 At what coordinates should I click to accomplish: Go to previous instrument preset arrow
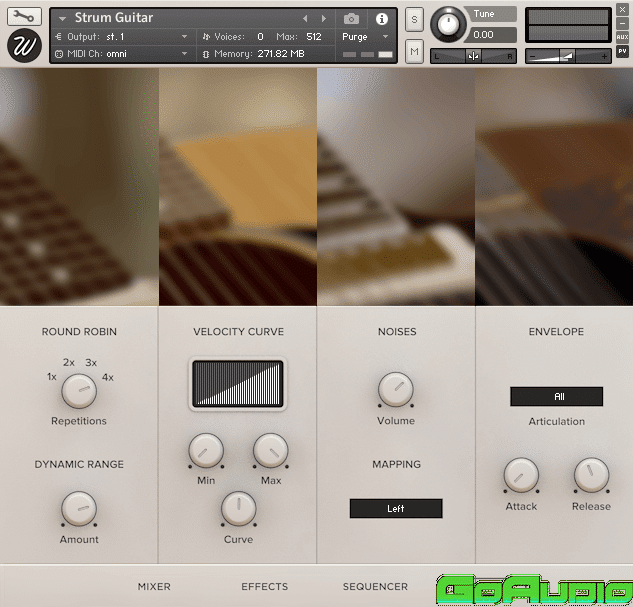pyautogui.click(x=306, y=19)
